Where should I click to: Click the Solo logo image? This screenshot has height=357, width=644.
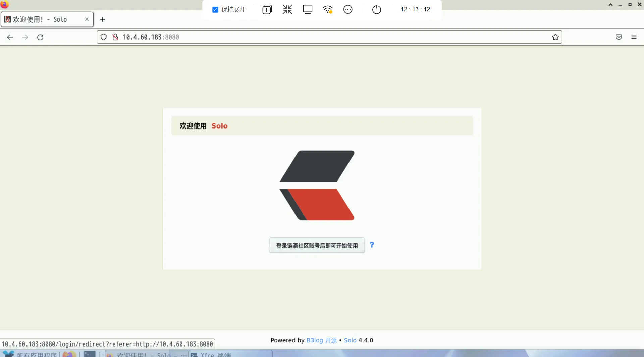[317, 186]
